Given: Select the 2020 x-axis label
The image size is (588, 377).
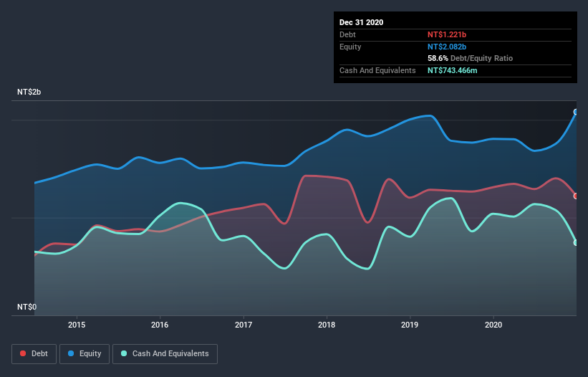Looking at the screenshot, I should coord(493,325).
